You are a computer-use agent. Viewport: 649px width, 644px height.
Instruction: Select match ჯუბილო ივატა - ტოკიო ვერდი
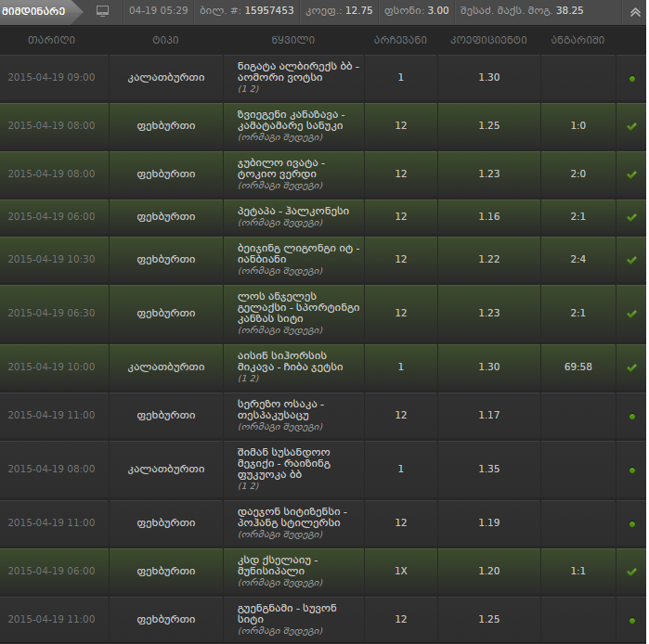[281, 168]
